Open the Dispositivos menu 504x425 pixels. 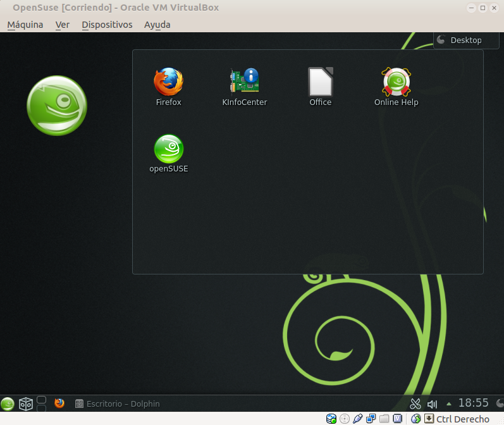[107, 25]
